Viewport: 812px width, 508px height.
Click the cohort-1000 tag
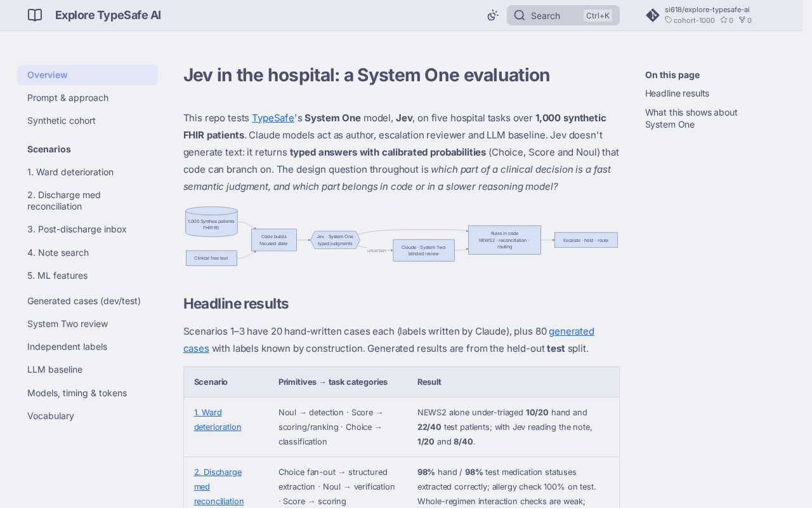pos(690,20)
